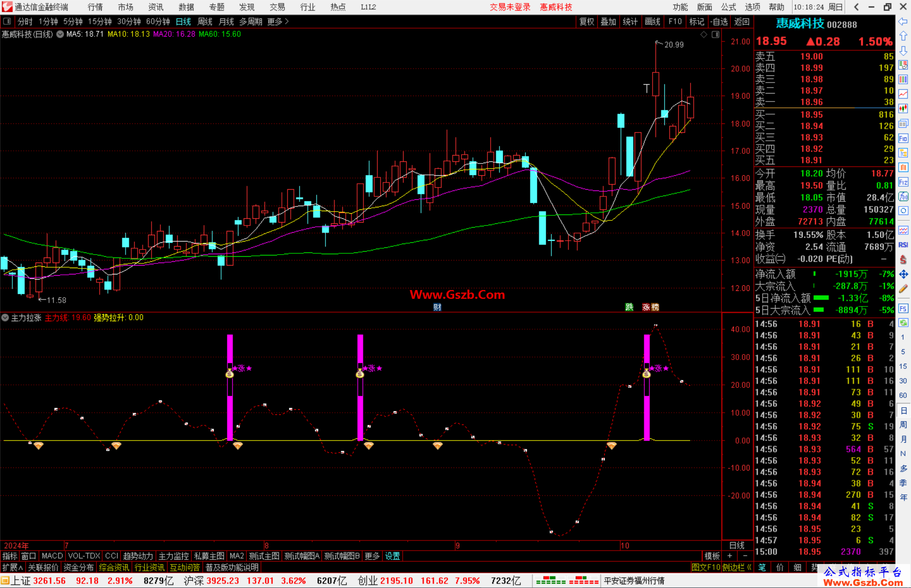Image resolution: width=911 pixels, height=588 pixels.
Task: Select the 年 yearly period in the sidebar
Action: click(903, 497)
